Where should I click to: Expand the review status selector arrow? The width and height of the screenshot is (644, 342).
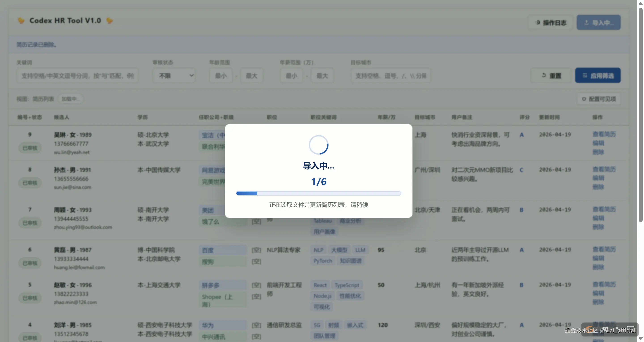coord(191,75)
